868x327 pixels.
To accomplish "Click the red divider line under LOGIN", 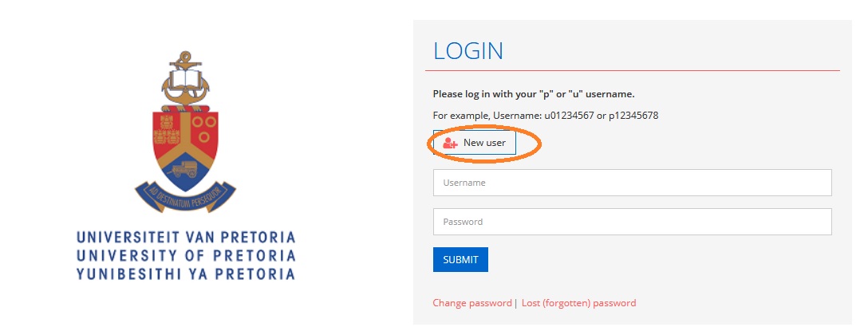I will click(636, 70).
